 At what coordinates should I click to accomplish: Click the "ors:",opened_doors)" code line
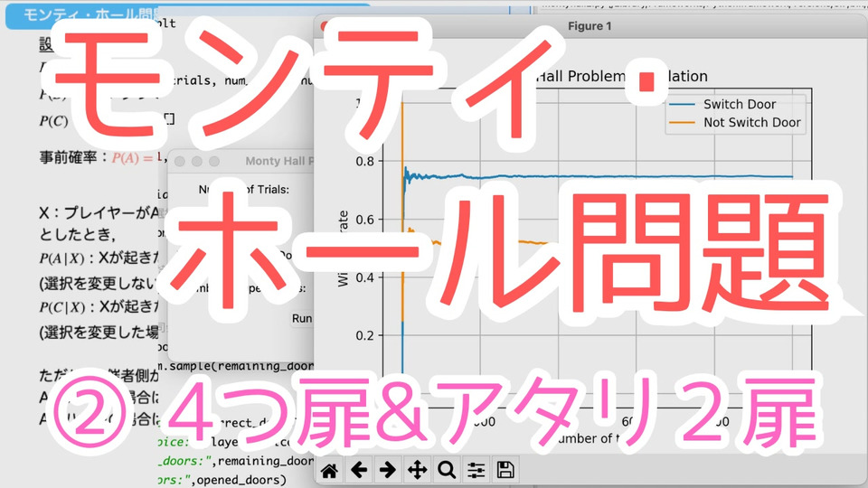click(222, 480)
